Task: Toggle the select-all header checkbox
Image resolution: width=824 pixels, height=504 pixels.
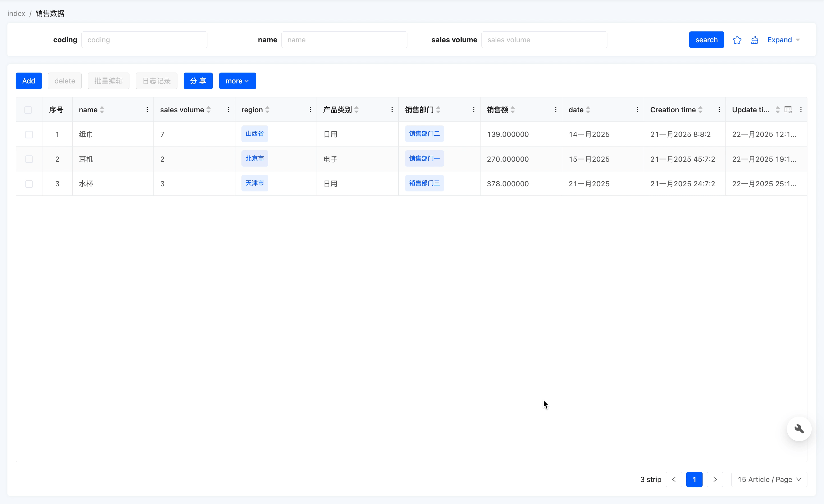Action: [28, 110]
